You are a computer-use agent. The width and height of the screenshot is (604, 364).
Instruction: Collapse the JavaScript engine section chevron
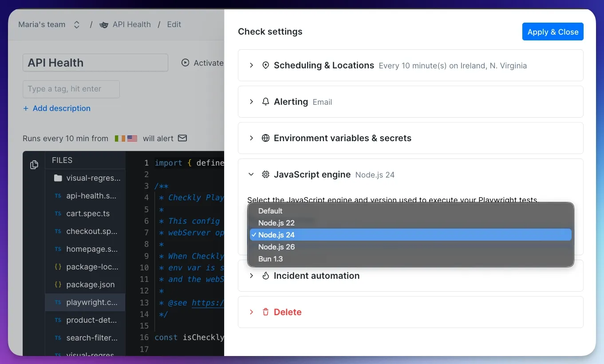(x=251, y=174)
